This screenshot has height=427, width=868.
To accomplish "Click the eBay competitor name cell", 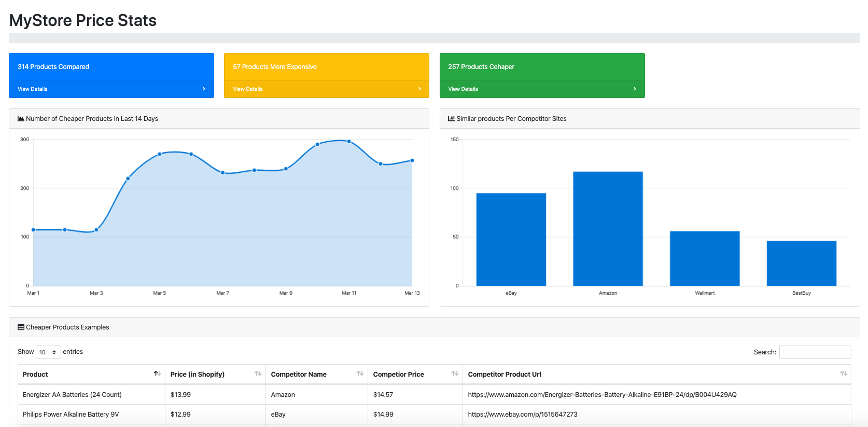I will (317, 415).
